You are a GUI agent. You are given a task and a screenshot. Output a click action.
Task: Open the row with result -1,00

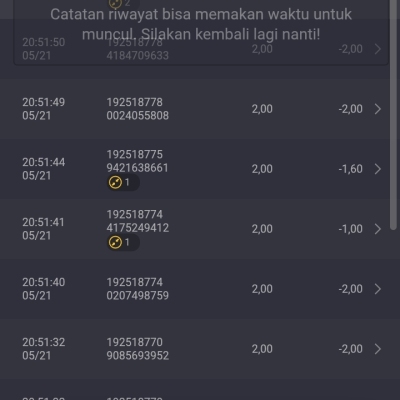200,229
